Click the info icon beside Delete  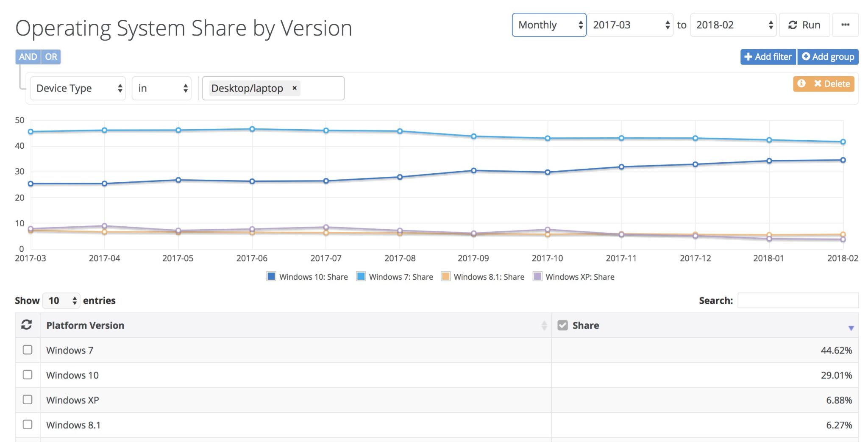point(801,83)
